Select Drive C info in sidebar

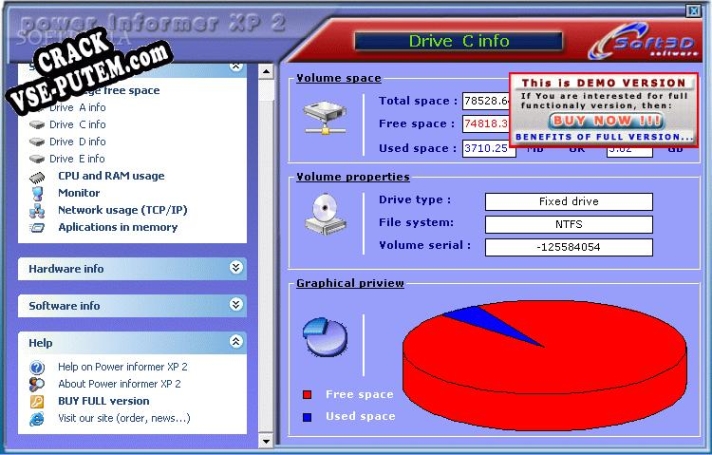click(x=77, y=124)
